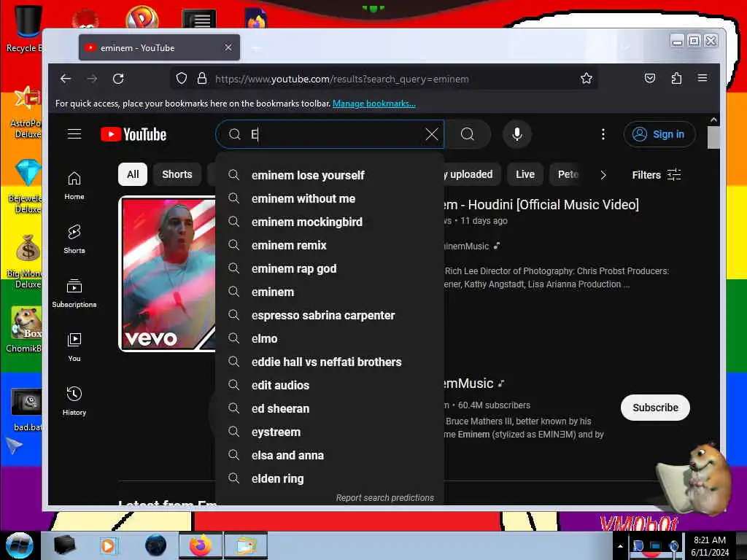Choose suggestion elmo
This screenshot has width=747, height=560.
pyautogui.click(x=330, y=338)
